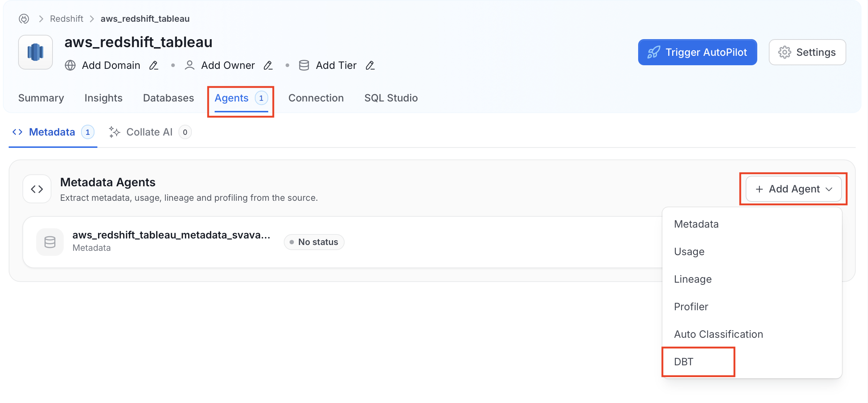Click Trigger AutoPilot button
This screenshot has width=868, height=403.
pos(698,52)
